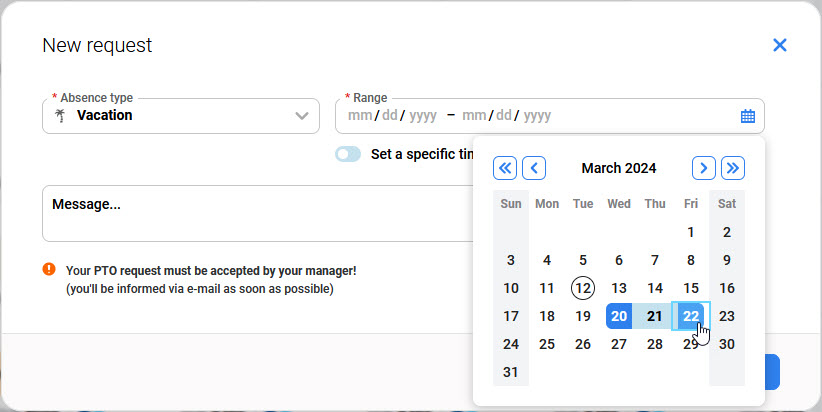Image resolution: width=822 pixels, height=412 pixels.
Task: Click the palm tree Vacation icon
Action: coord(59,116)
